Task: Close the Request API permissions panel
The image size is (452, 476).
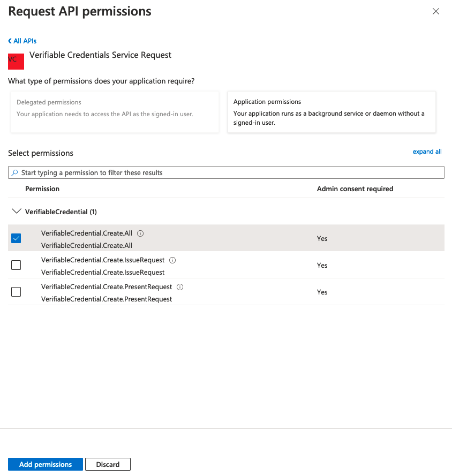Action: coord(436,11)
